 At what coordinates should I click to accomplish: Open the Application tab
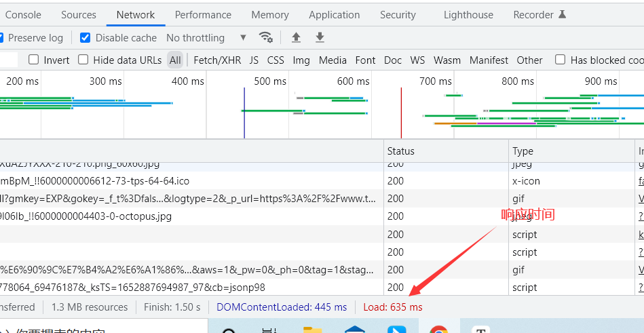tap(334, 14)
